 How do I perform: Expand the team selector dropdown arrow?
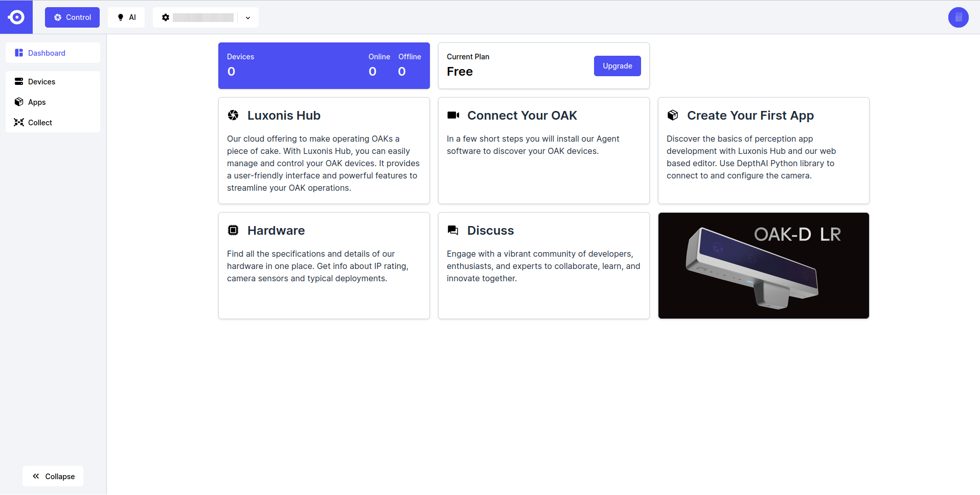[248, 17]
